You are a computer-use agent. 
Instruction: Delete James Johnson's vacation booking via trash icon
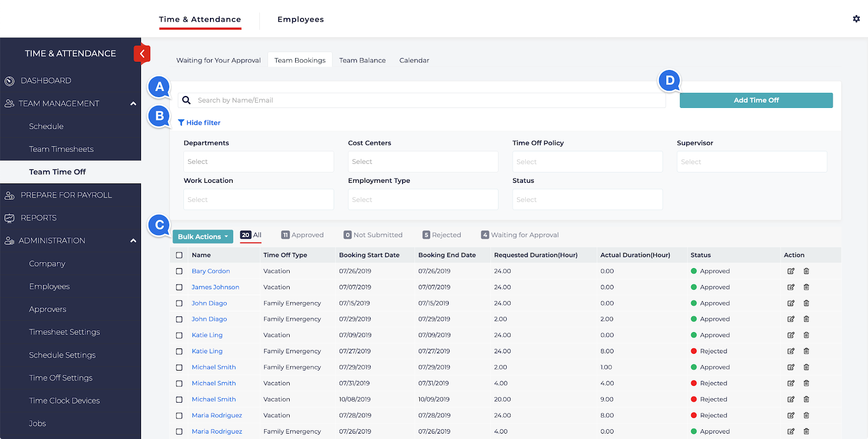[806, 287]
